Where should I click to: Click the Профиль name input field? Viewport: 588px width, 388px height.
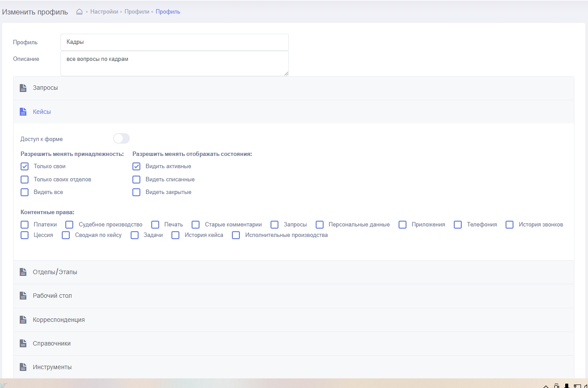point(175,42)
